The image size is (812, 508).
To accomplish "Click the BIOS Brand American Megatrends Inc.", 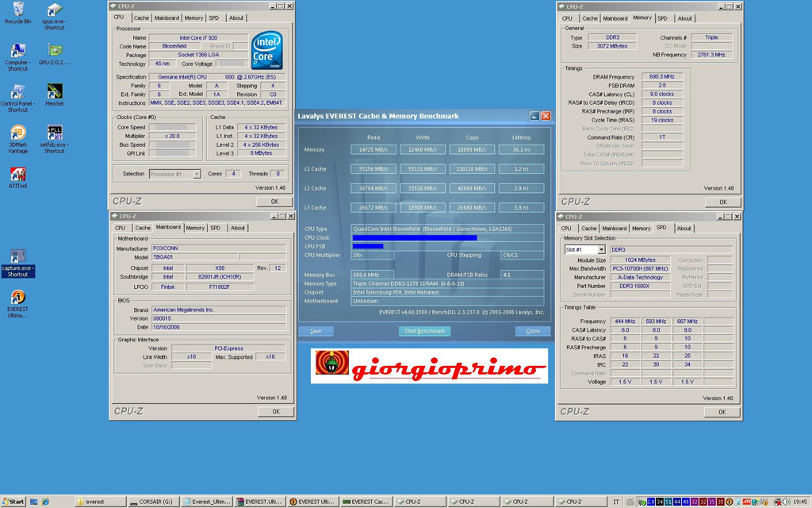I will tap(219, 310).
